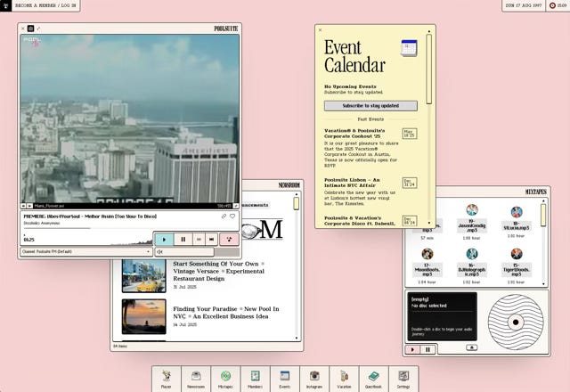Click the camera icon in Poolsuite player title bar
570x392 pixels.
(30, 29)
